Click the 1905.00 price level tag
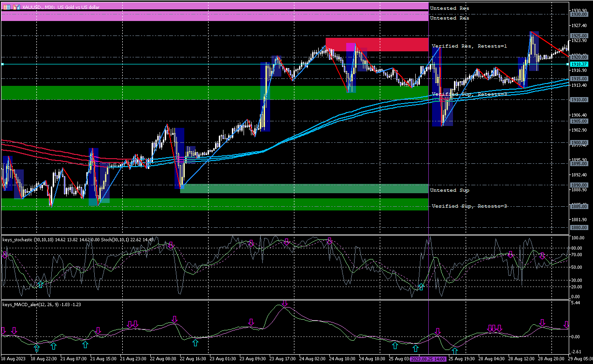The image size is (593, 364). [579, 121]
